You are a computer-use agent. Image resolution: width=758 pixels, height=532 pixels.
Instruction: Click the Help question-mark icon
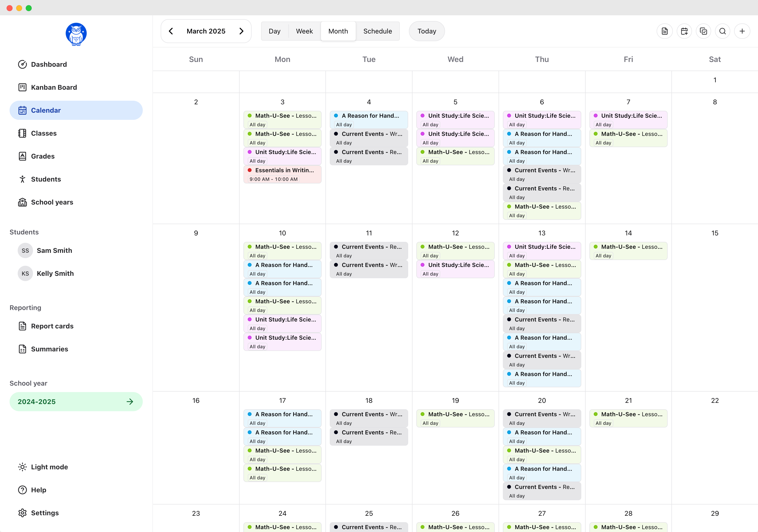[x=22, y=490]
